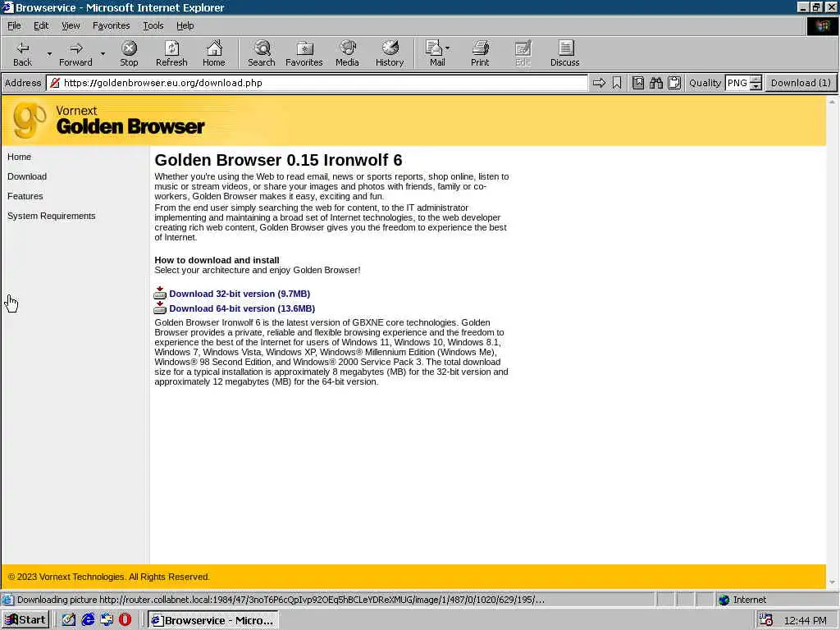Click the Internet zone globe icon

pos(724,600)
